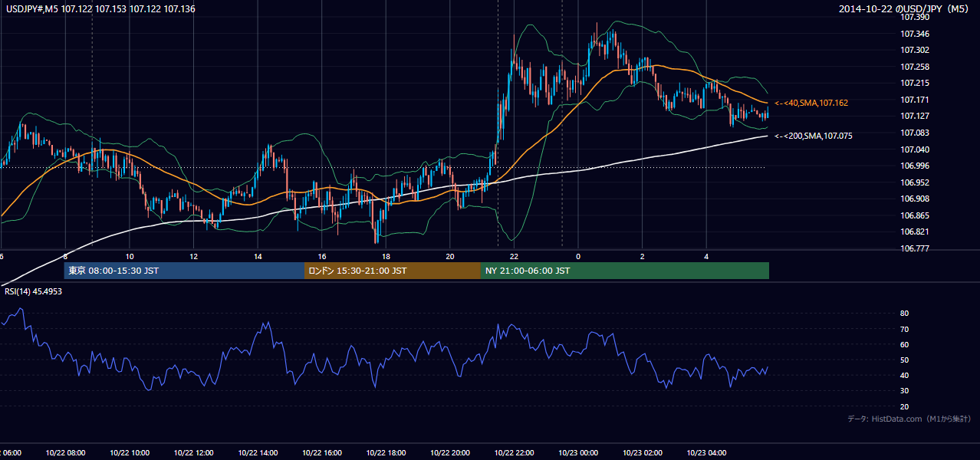The width and height of the screenshot is (980, 460).
Task: Click the 10/23 02:00 date axis label
Action: [x=642, y=452]
